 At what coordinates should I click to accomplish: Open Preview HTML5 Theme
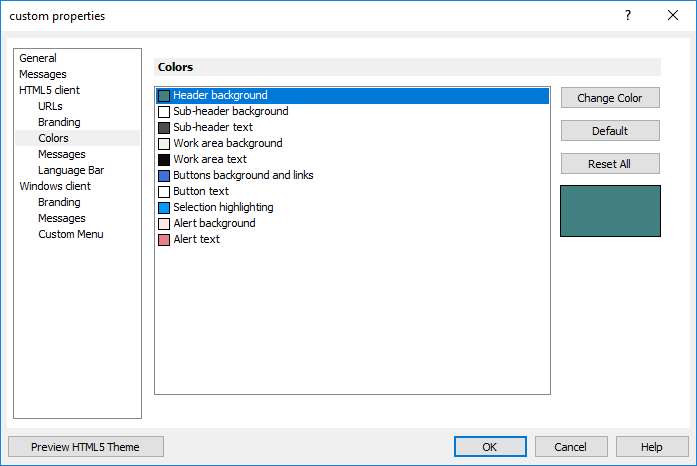click(85, 447)
